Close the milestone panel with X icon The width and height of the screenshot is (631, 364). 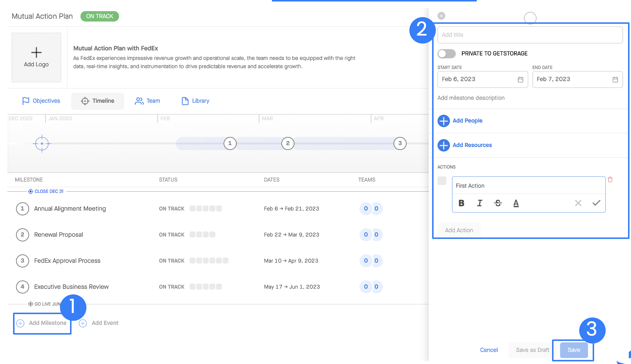[x=441, y=16]
